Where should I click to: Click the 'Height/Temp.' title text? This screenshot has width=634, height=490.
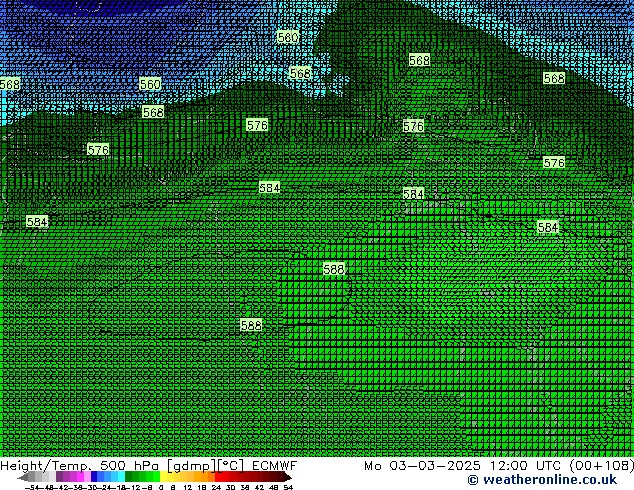click(x=46, y=466)
